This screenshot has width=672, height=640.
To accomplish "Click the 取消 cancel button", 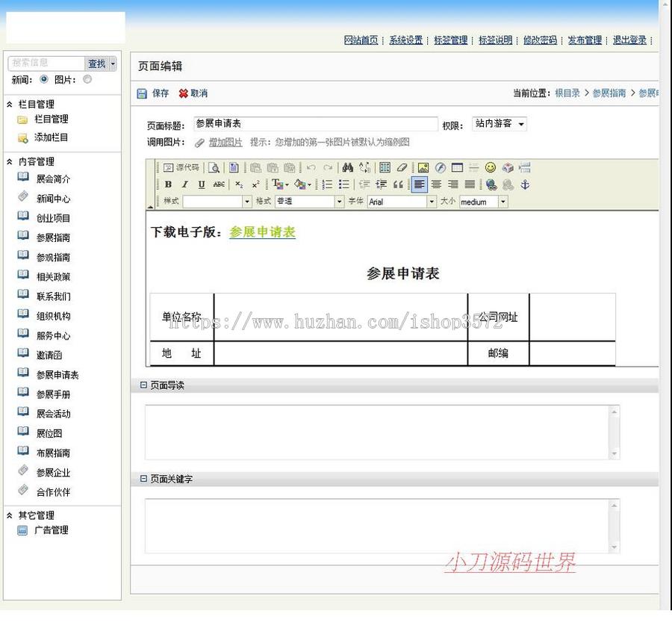I will click(193, 93).
